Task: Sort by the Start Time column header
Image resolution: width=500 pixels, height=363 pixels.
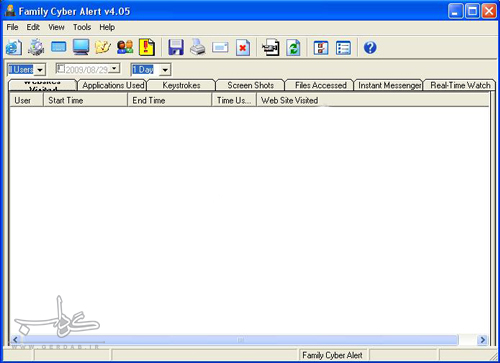Action: coord(85,100)
